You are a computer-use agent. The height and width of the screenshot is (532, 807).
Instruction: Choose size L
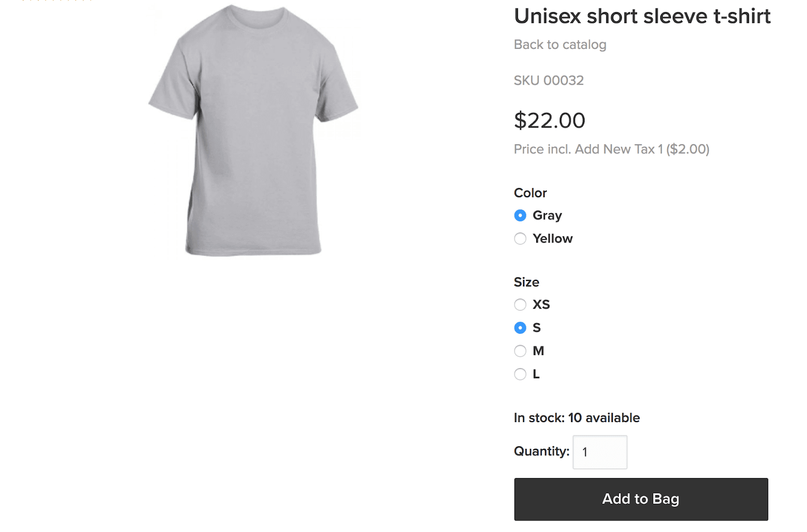point(520,374)
